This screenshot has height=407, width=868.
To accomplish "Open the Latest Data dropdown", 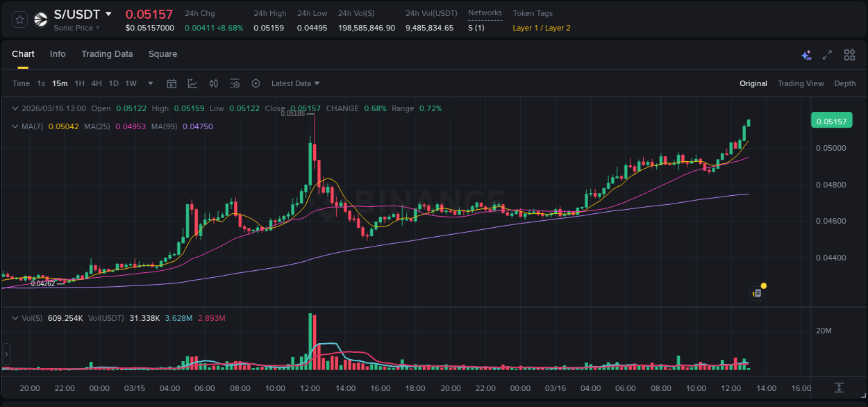I will pos(294,83).
